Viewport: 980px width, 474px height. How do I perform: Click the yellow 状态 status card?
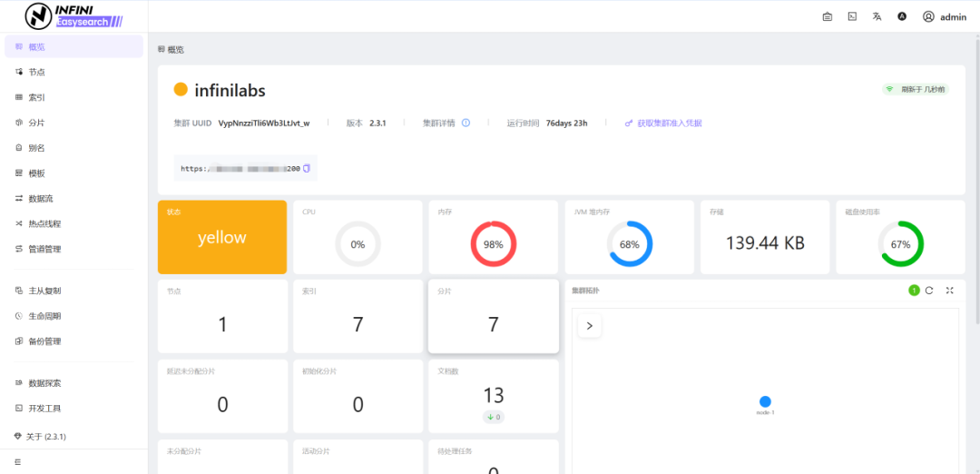click(x=222, y=237)
